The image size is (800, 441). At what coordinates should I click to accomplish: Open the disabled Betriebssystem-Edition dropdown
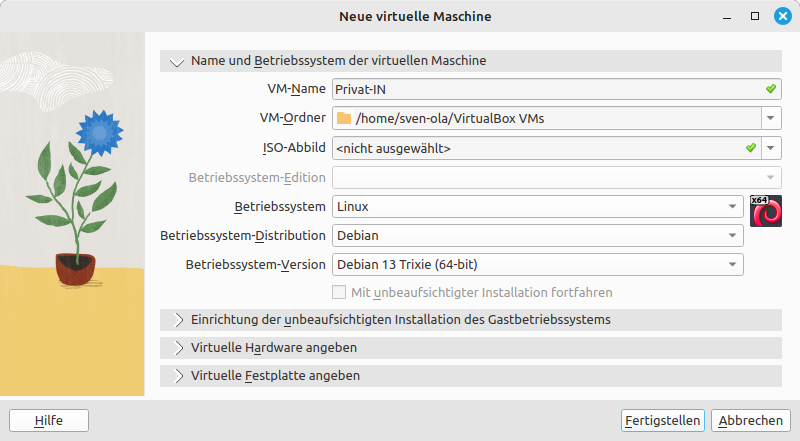[x=556, y=178]
